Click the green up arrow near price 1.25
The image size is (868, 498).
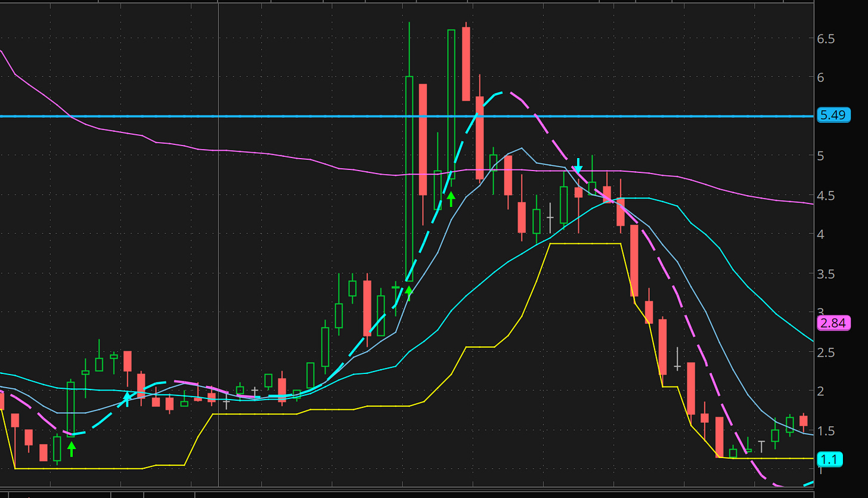coord(72,449)
